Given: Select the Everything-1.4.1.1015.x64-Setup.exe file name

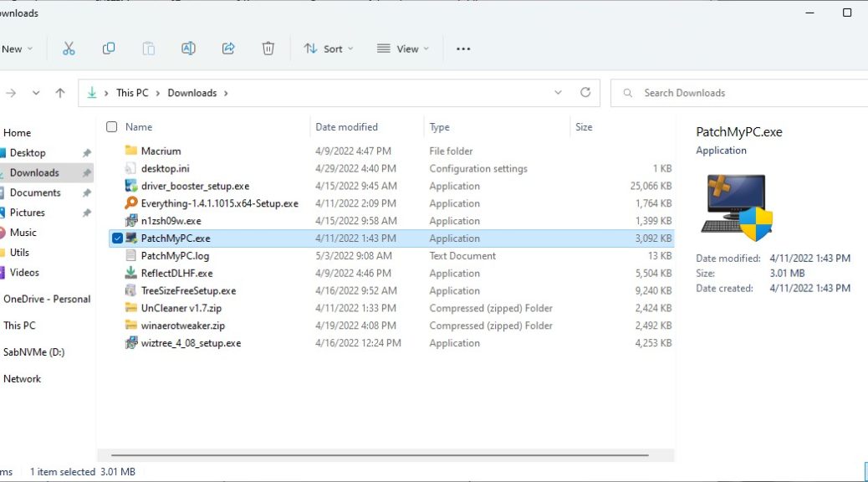Looking at the screenshot, I should (220, 203).
